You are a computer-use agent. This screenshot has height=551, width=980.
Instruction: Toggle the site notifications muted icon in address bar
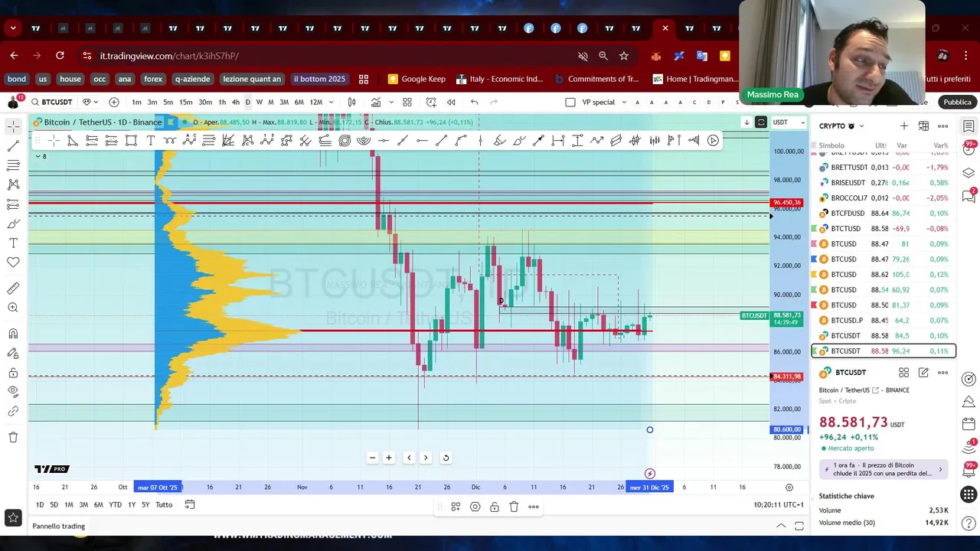coord(583,56)
